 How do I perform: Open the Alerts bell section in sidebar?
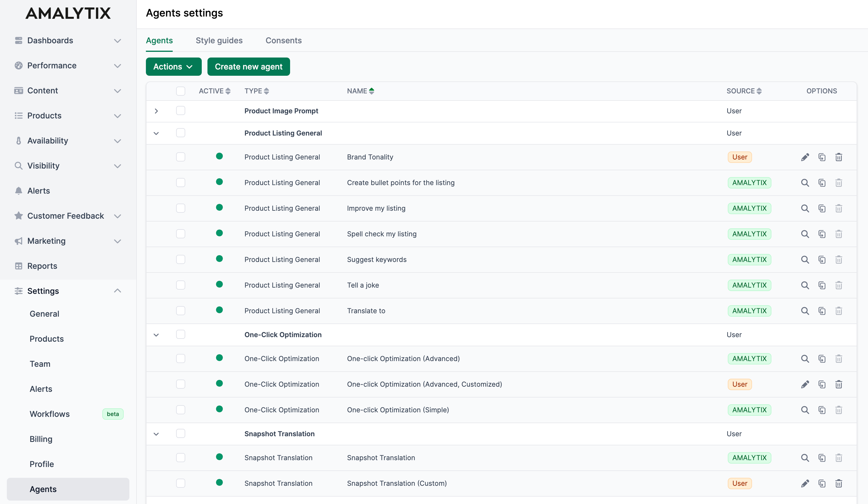pos(38,190)
